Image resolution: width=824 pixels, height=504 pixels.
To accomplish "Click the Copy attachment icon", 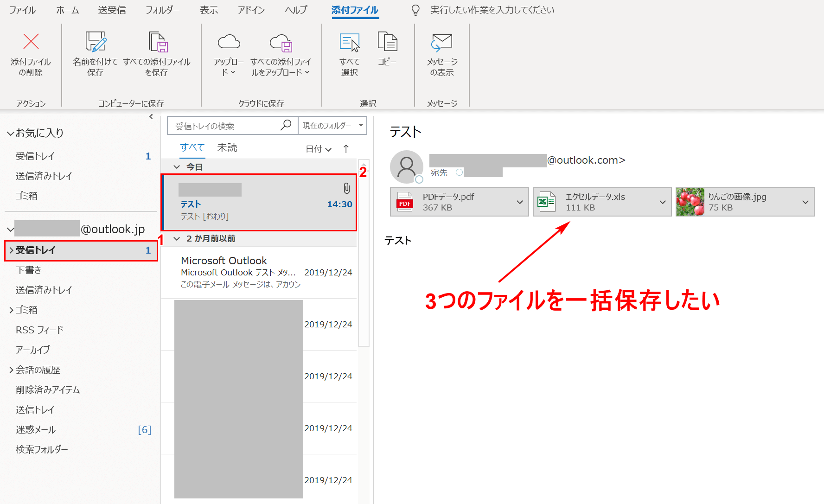I will click(387, 42).
